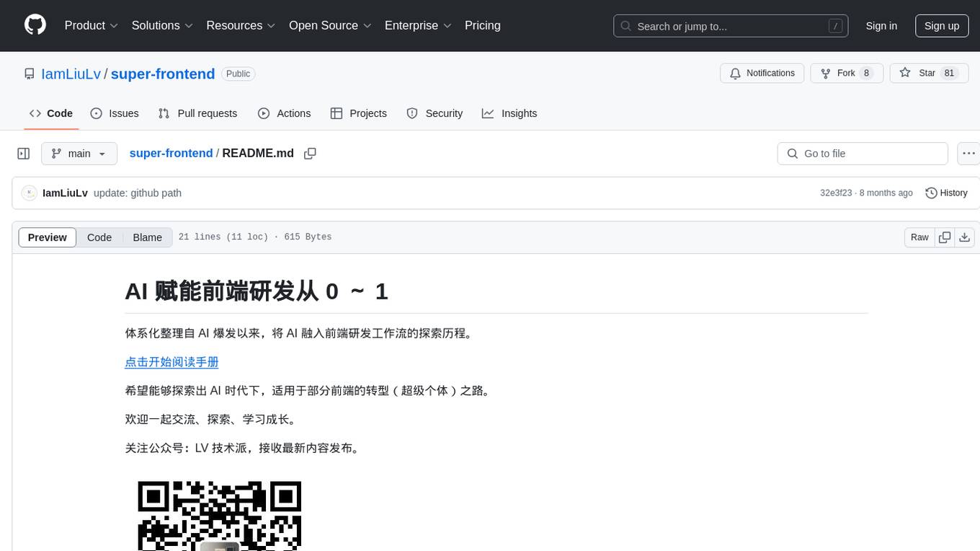The image size is (980, 551).
Task: Focus the Go to file search field
Action: coord(863,154)
